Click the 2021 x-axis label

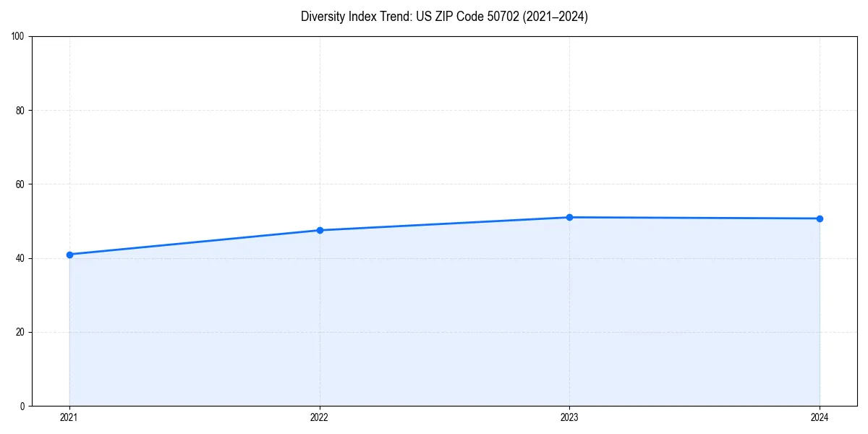click(69, 417)
